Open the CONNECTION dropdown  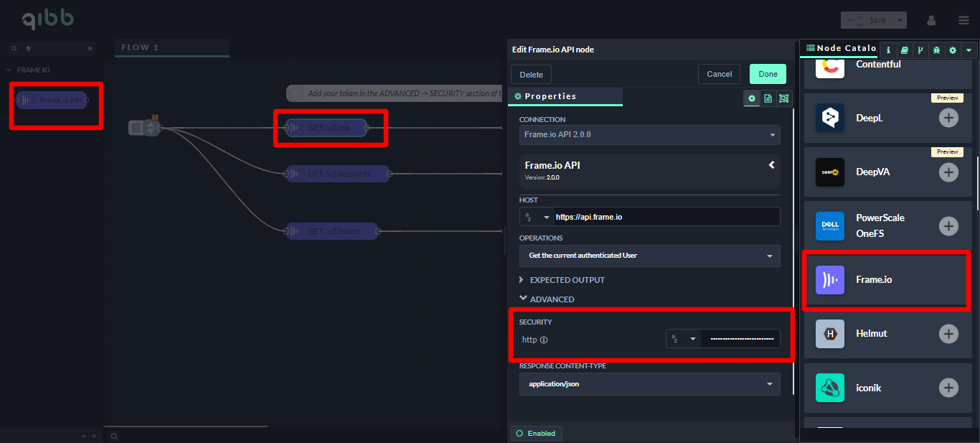[649, 134]
